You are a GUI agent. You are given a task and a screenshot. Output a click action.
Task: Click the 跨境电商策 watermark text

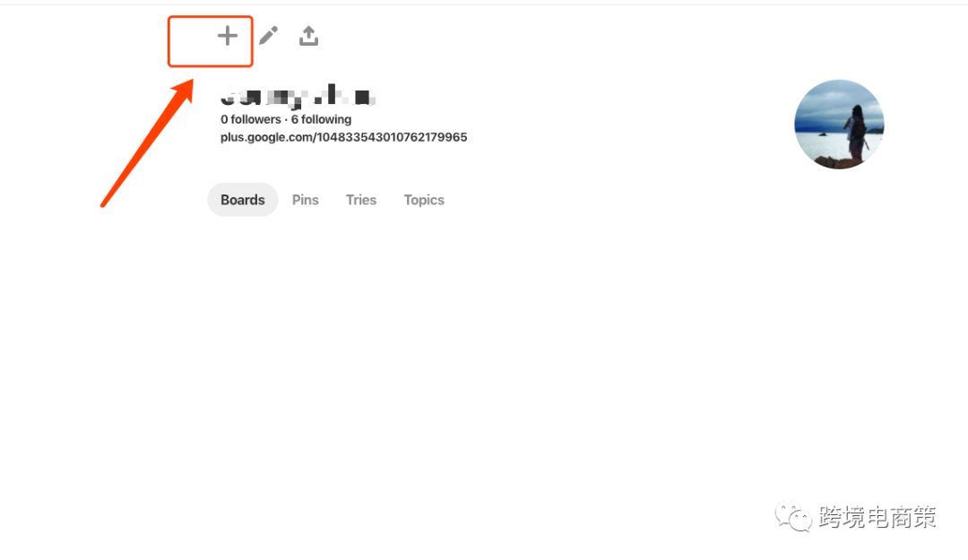click(x=877, y=517)
